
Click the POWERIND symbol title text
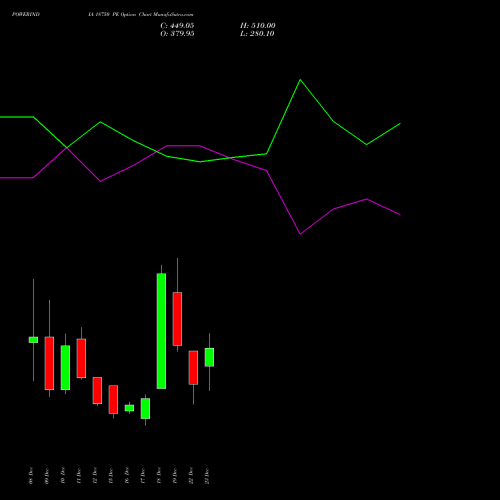coord(26,14)
